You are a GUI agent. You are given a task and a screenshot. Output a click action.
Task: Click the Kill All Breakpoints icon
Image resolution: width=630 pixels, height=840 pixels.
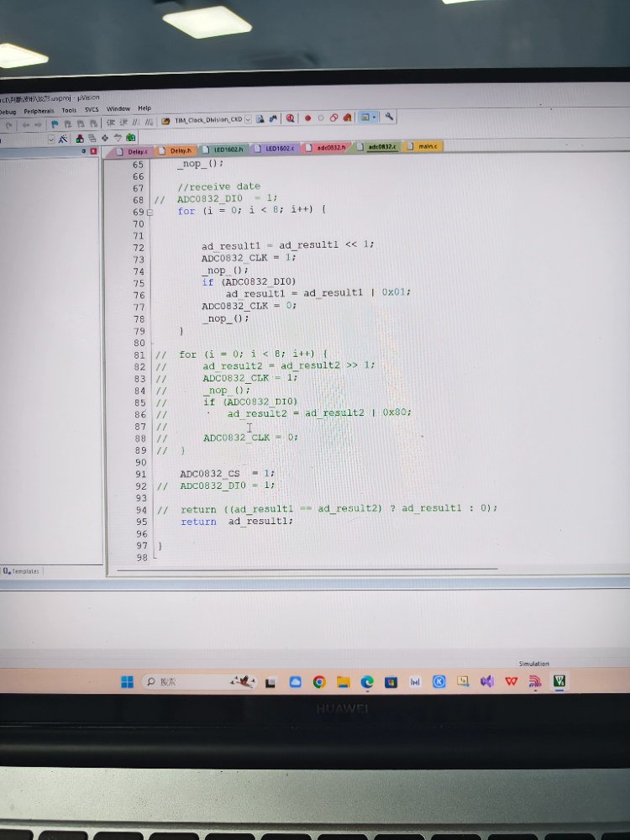pyautogui.click(x=348, y=118)
